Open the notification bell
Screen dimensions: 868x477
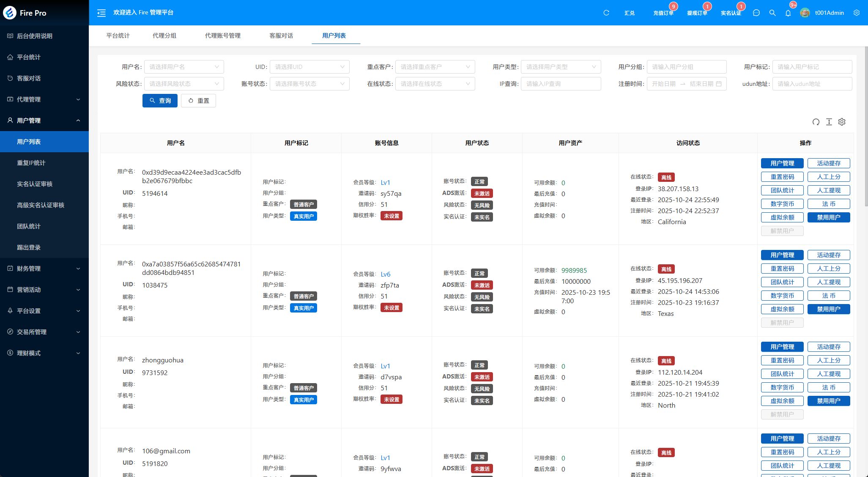tap(788, 13)
